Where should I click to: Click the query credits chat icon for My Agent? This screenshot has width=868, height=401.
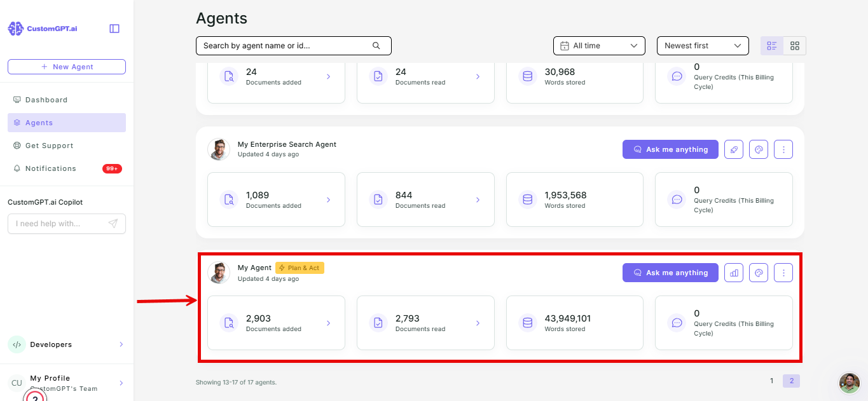pyautogui.click(x=677, y=323)
